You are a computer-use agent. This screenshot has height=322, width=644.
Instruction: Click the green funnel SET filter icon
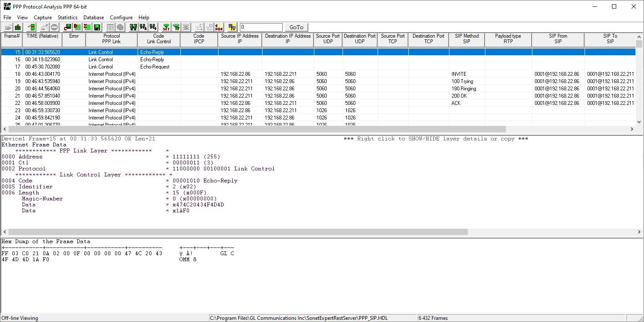(166, 27)
